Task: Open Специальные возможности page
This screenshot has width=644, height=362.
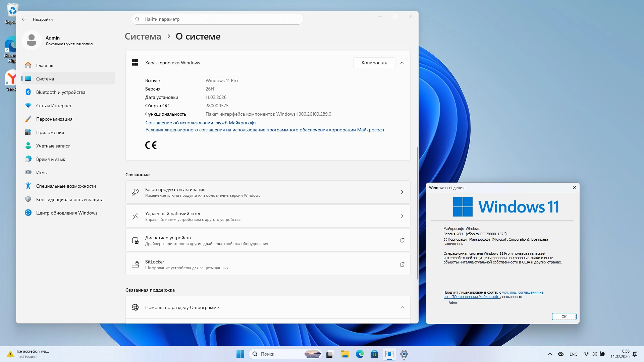Action: (x=66, y=186)
